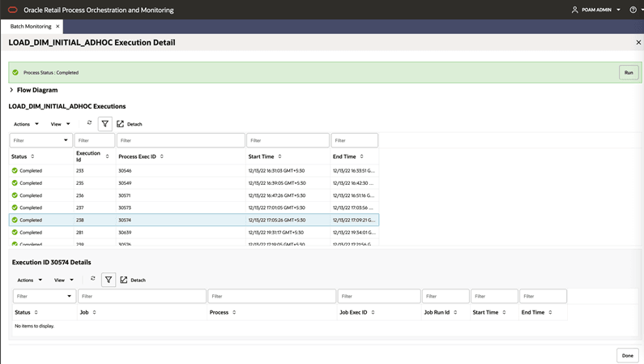Screen dimensions: 644x364
Task: Toggle filter row in Execution Details table
Action: coord(109,280)
